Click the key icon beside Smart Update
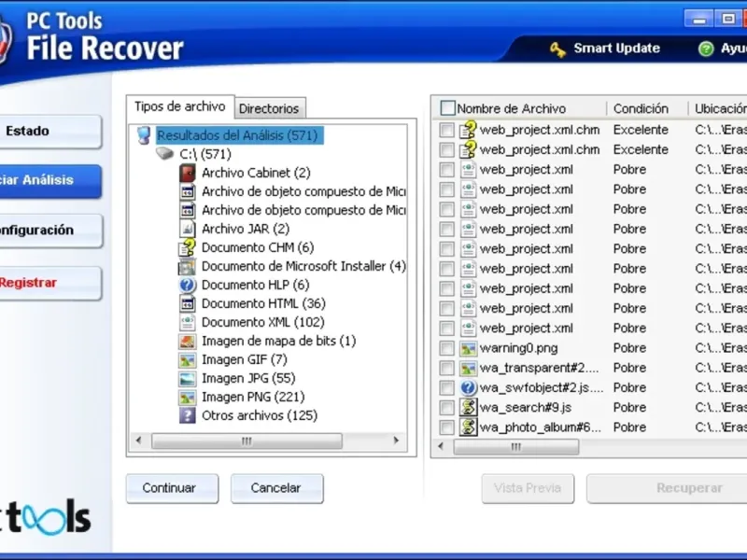The width and height of the screenshot is (747, 560). (557, 49)
